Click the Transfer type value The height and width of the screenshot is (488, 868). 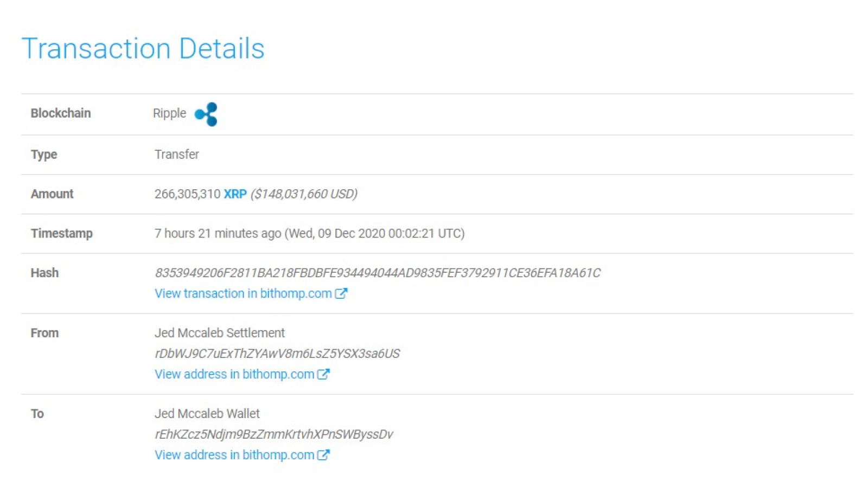tap(177, 155)
